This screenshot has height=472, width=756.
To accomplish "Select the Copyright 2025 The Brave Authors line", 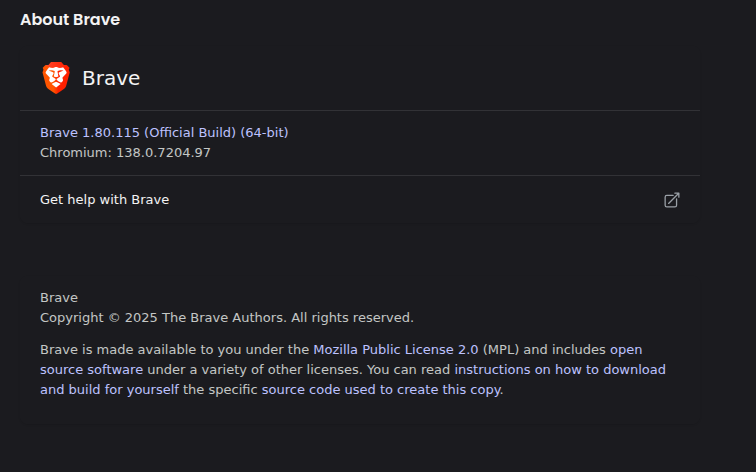I will [x=227, y=318].
